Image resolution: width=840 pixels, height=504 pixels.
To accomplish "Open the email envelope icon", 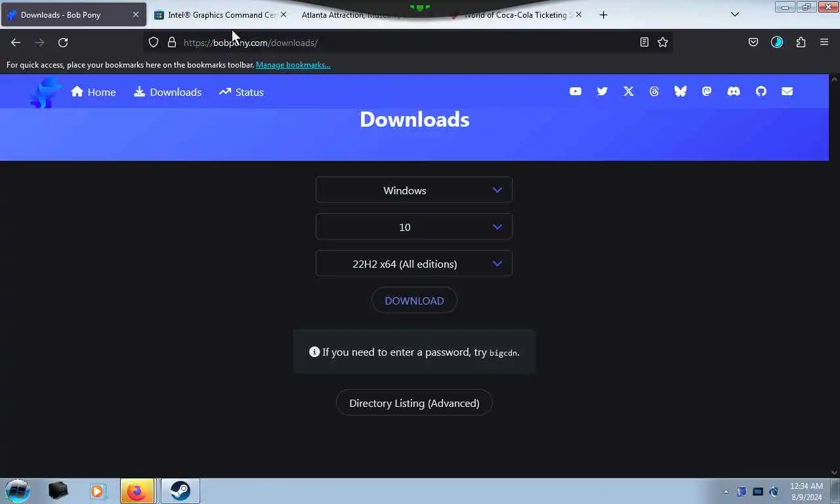I will pos(787,92).
